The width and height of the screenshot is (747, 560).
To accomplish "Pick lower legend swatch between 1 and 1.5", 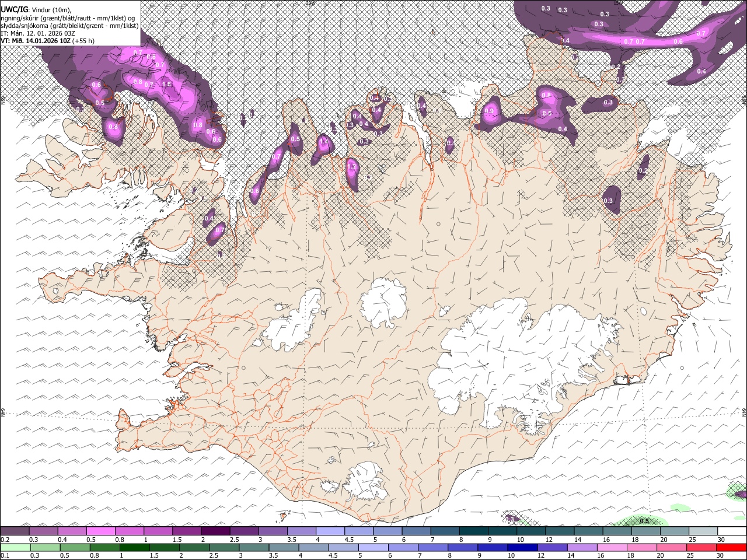I will point(134,547).
